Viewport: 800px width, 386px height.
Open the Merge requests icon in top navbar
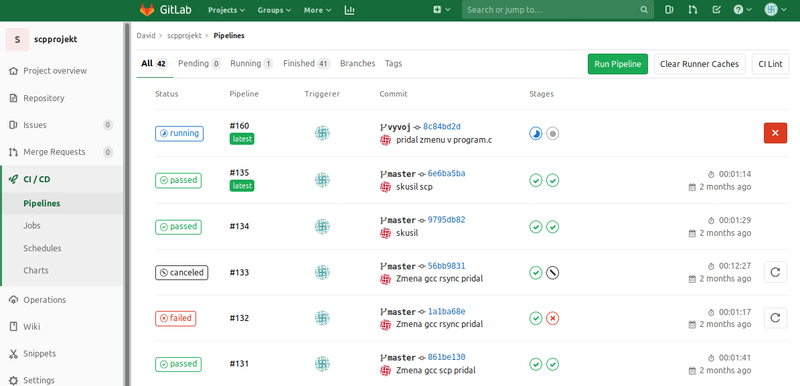692,10
